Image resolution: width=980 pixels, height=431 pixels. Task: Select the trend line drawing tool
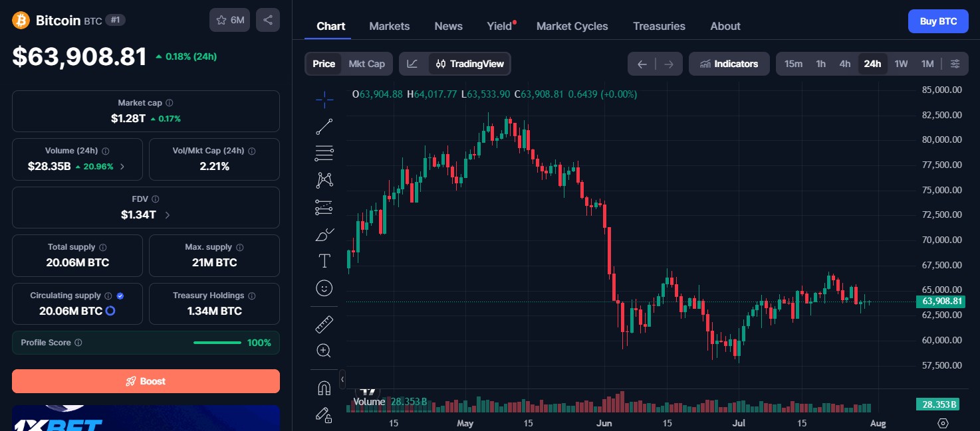(x=324, y=127)
